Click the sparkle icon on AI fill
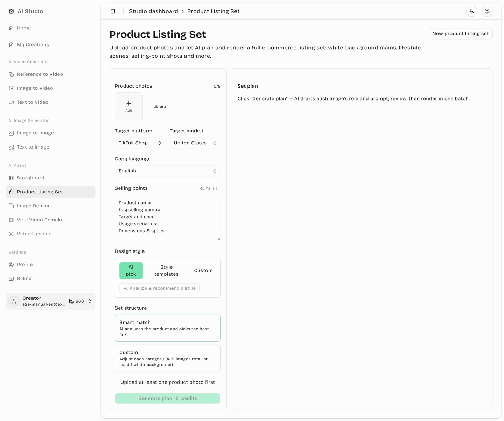This screenshot has height=421, width=504. tap(202, 188)
